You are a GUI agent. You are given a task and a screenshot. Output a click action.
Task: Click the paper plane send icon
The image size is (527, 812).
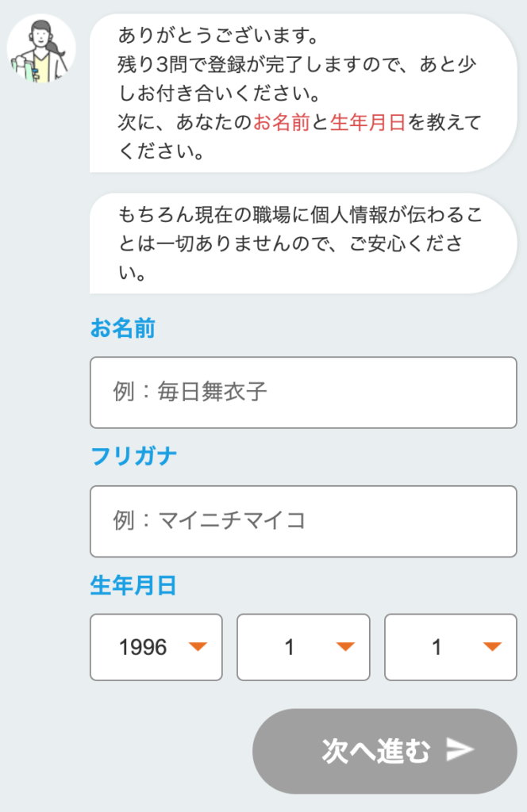[460, 749]
